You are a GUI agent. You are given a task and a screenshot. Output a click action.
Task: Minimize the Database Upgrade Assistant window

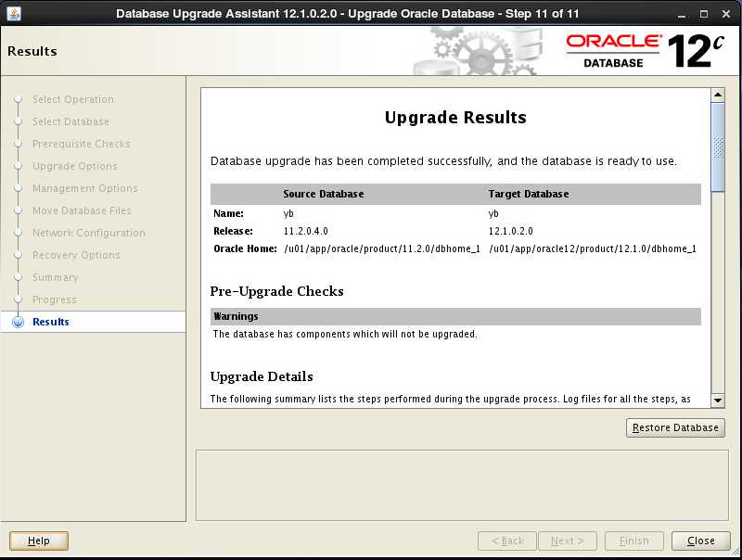pyautogui.click(x=682, y=14)
